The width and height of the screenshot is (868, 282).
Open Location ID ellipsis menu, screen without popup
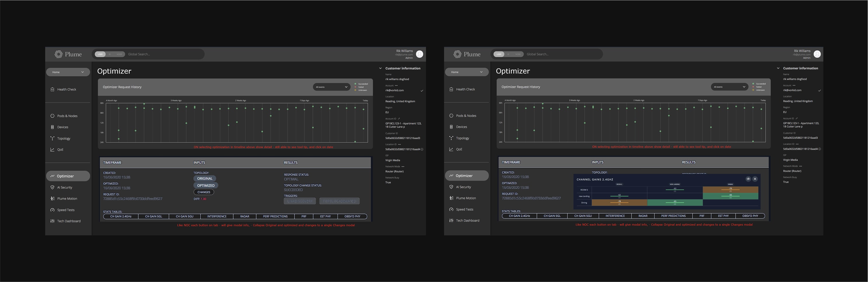pos(399,144)
